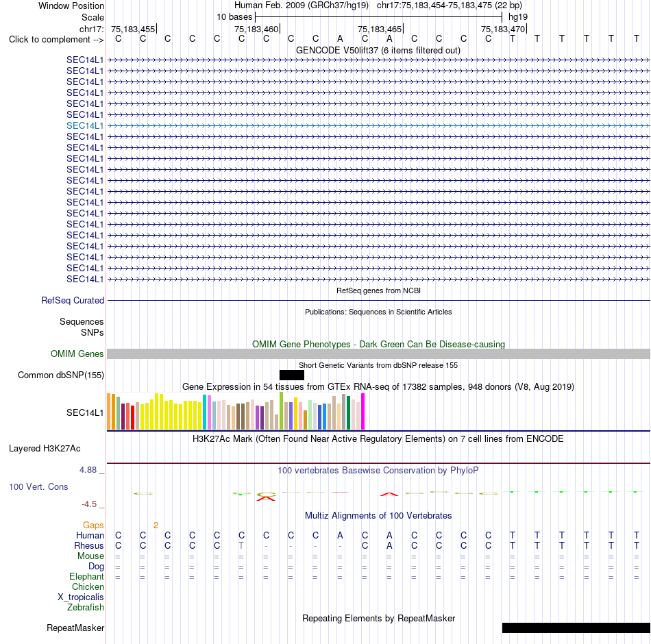Open the 'Layered H3K27Ac' track label
This screenshot has height=644, width=651.
[45, 449]
